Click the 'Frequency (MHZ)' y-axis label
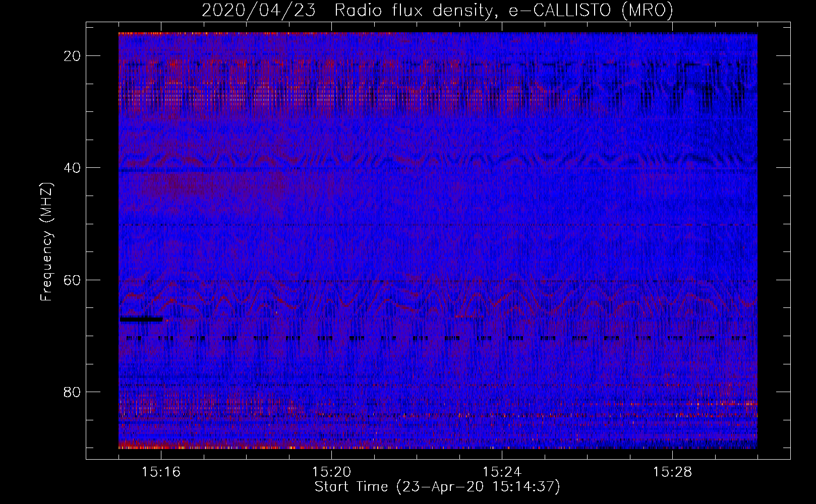This screenshot has width=816, height=504. 46,242
